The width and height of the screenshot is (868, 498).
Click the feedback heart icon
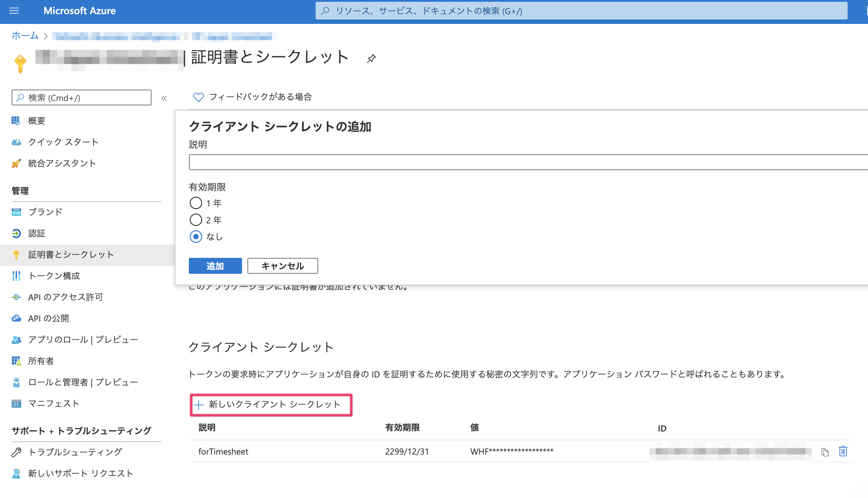click(x=198, y=97)
